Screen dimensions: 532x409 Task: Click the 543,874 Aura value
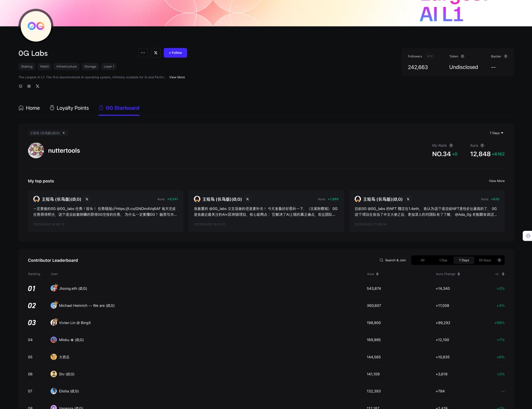pos(374,288)
